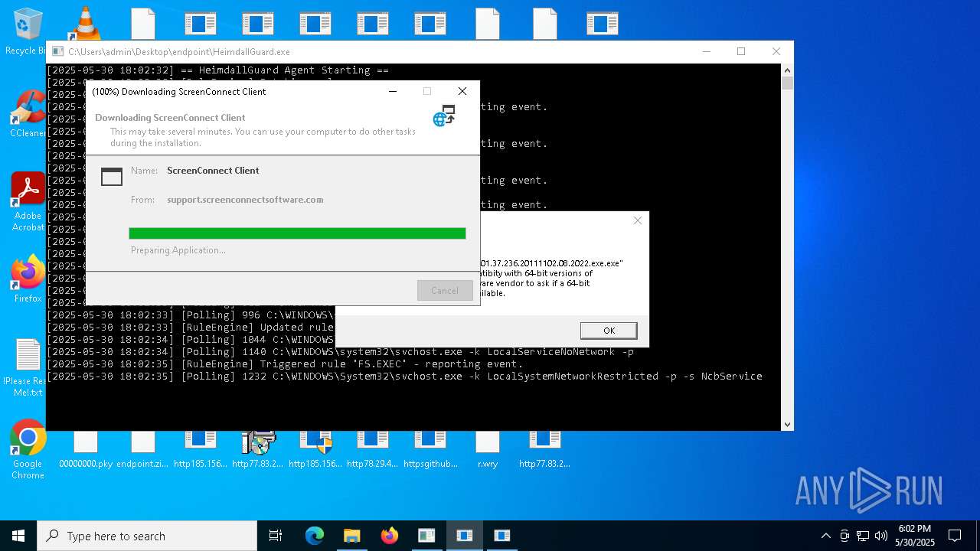
Task: Click the HeimdallGuard console title bar icon
Action: coord(57,51)
